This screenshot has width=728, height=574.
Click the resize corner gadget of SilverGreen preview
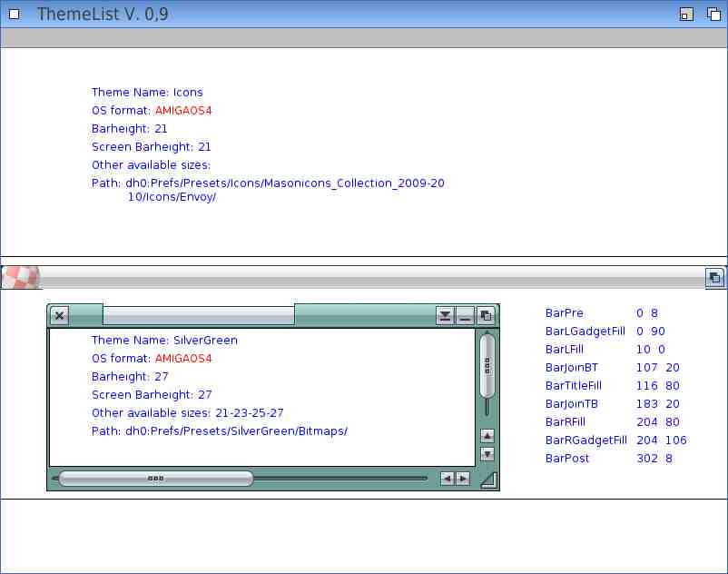pos(488,480)
